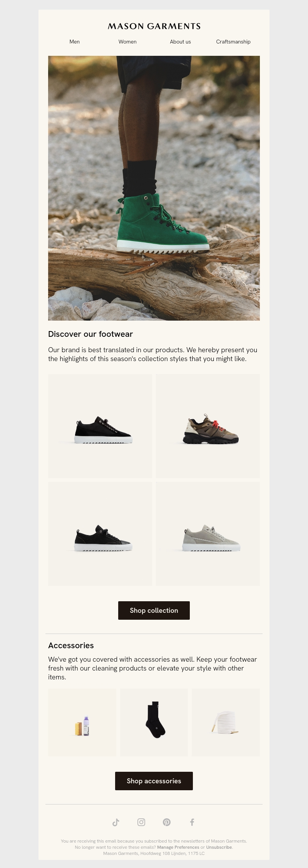
Task: Select the black suede sneaker thumbnail
Action: pos(100,426)
